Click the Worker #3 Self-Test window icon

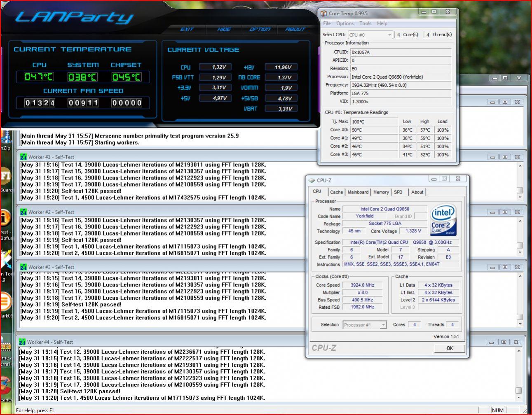(23, 267)
